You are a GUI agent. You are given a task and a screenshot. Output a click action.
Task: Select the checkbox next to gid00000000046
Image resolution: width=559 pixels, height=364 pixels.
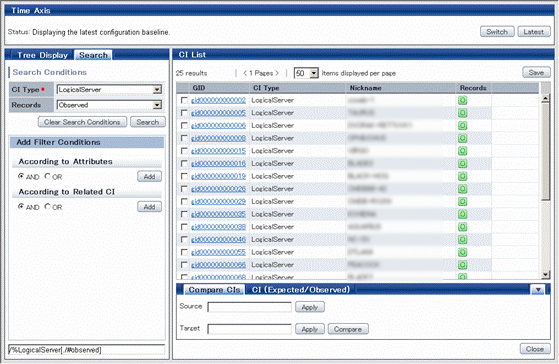[x=184, y=240]
